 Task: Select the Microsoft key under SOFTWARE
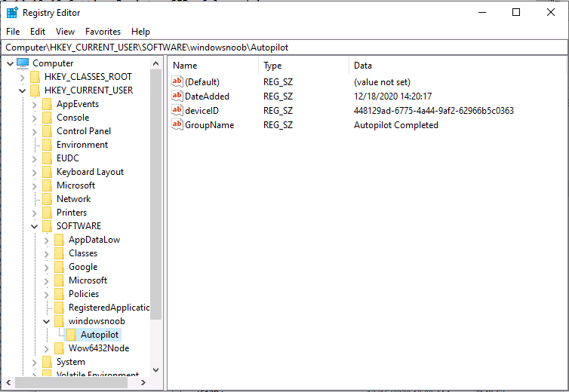pos(88,280)
